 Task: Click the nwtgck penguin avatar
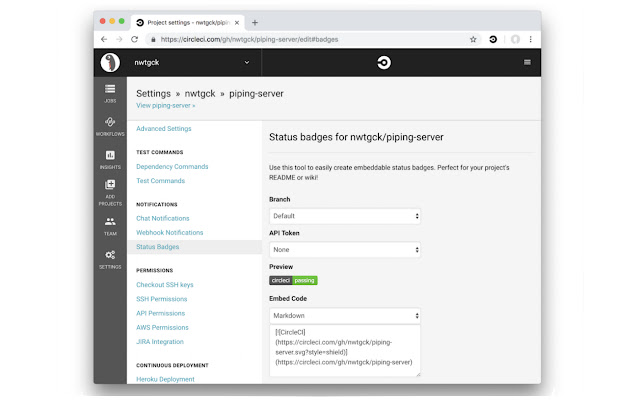pyautogui.click(x=110, y=62)
